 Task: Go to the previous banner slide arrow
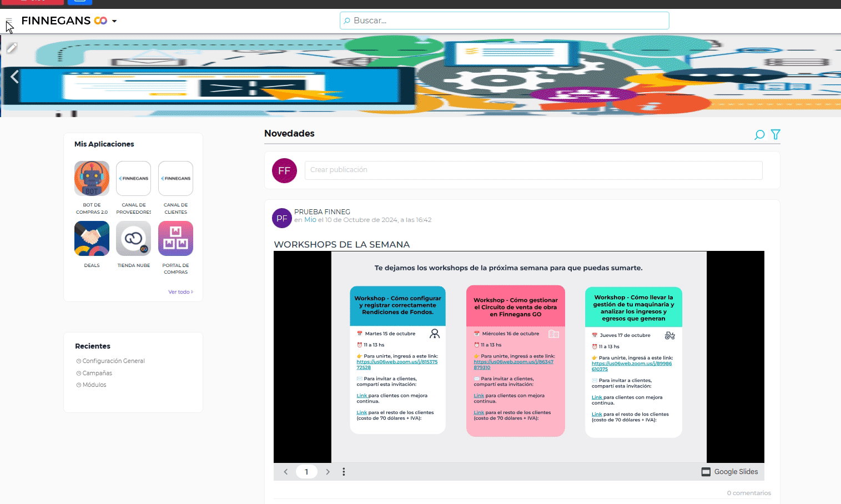click(15, 77)
